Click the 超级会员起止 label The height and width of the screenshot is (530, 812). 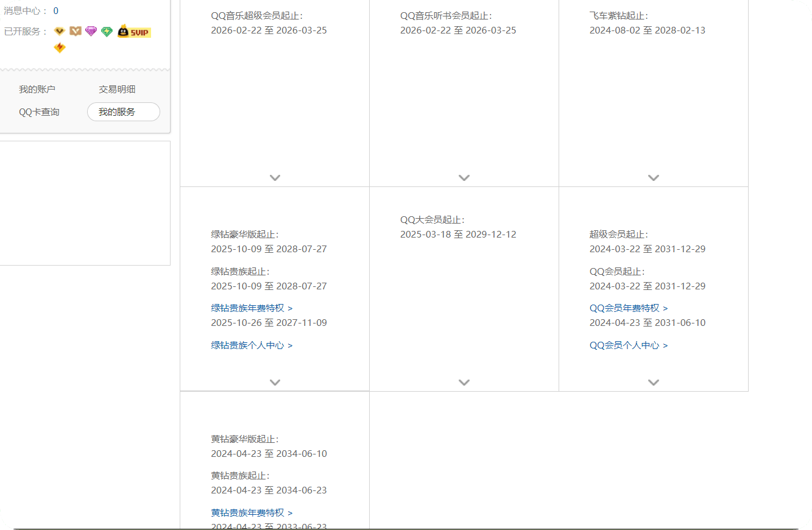(x=619, y=235)
